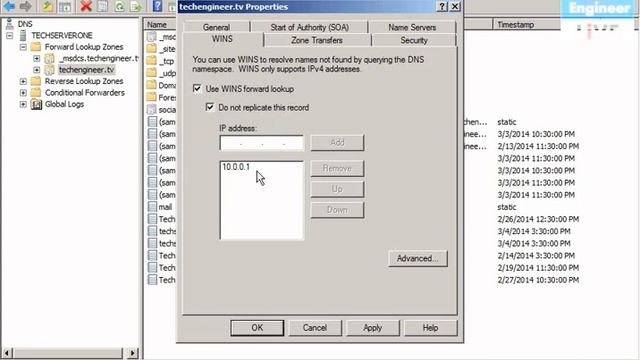The image size is (640, 360).
Task: Click the _udp folder icon in the record list
Action: pos(152,73)
